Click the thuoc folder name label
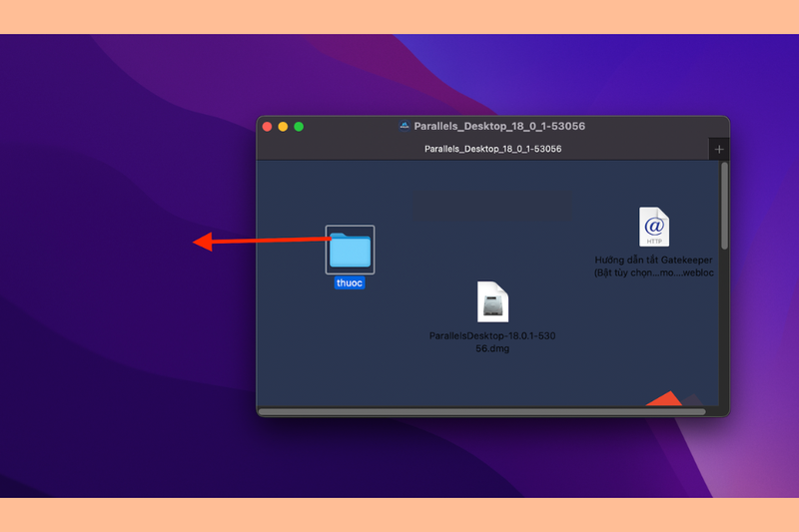799x532 pixels. coord(350,283)
